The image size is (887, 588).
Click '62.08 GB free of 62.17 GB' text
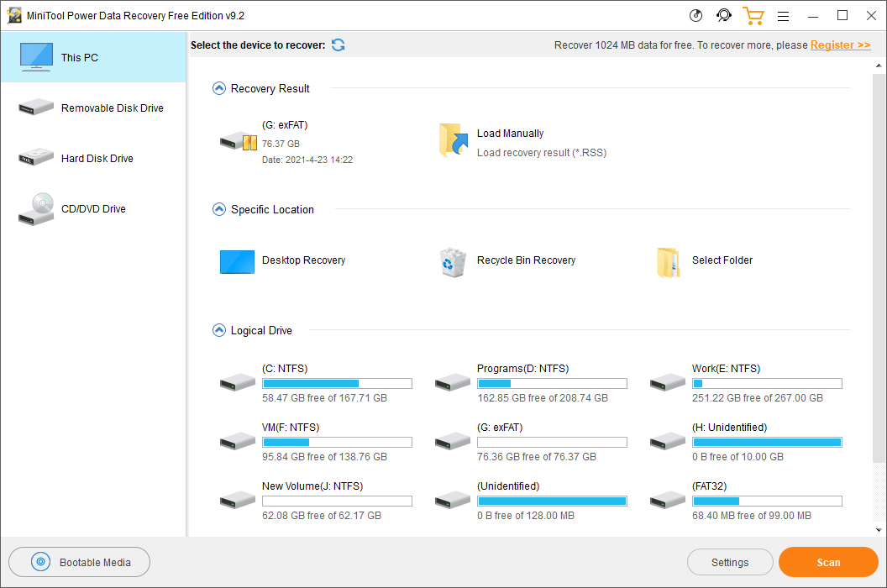(x=322, y=516)
